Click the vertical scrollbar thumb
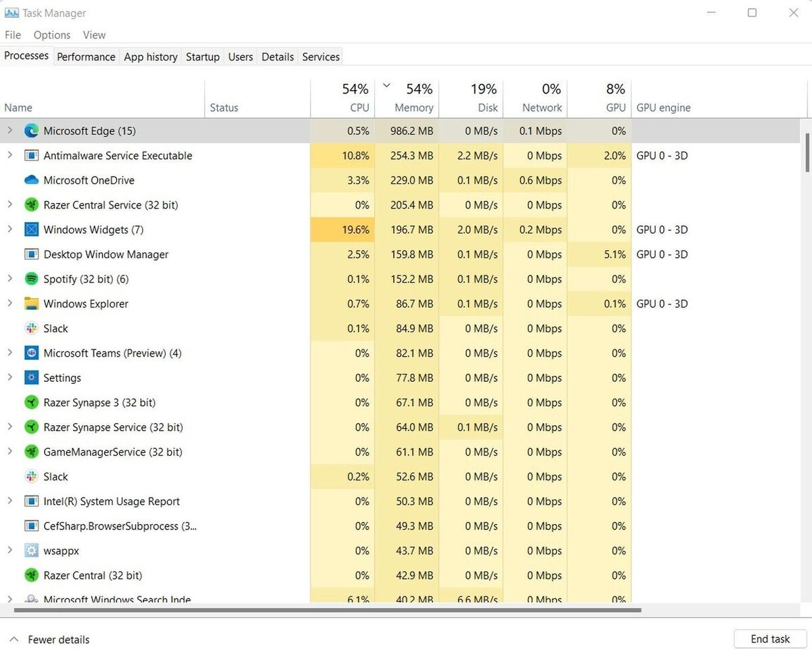 [x=806, y=152]
